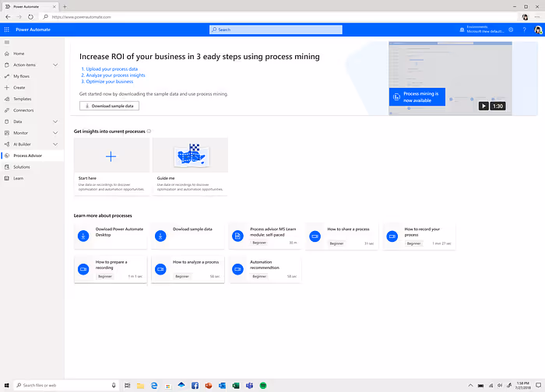Open Solutions in the sidebar
The width and height of the screenshot is (545, 392).
coord(22,167)
